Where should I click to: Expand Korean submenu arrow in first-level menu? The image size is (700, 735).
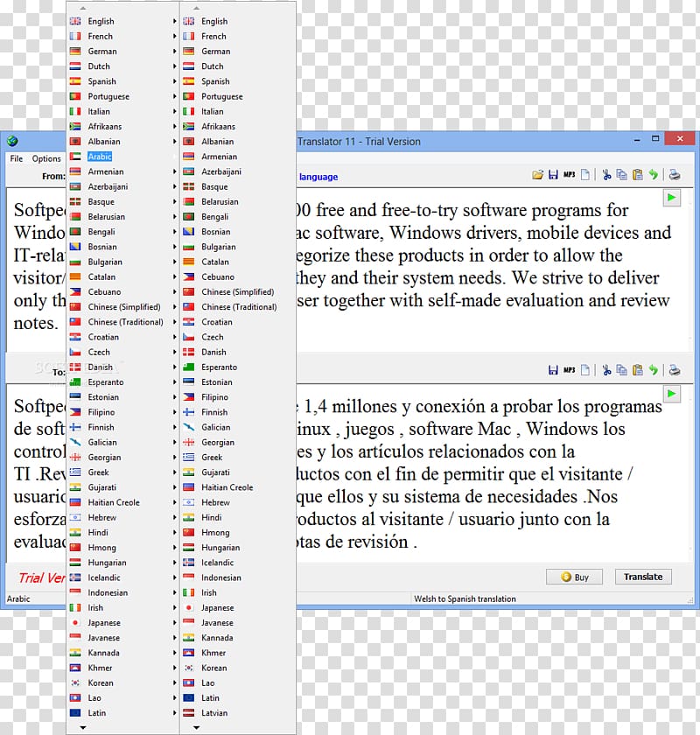[x=174, y=682]
